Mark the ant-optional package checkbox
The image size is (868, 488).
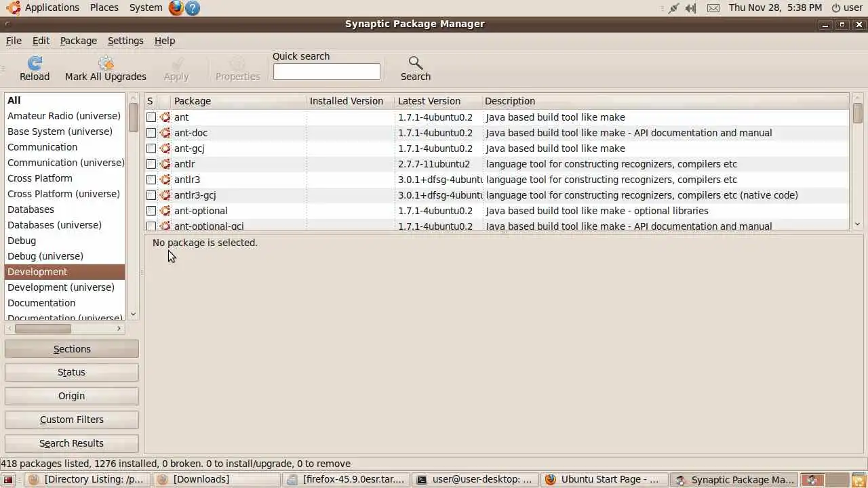[151, 211]
